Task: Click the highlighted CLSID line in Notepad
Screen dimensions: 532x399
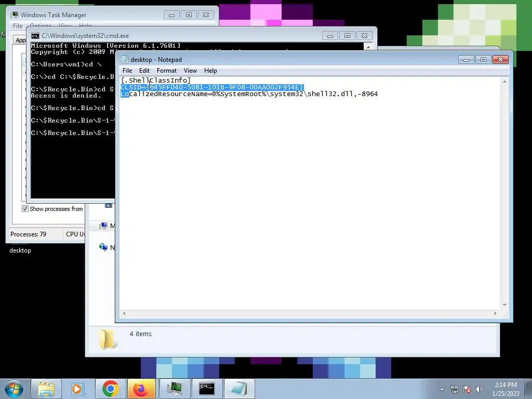Action: (212, 87)
